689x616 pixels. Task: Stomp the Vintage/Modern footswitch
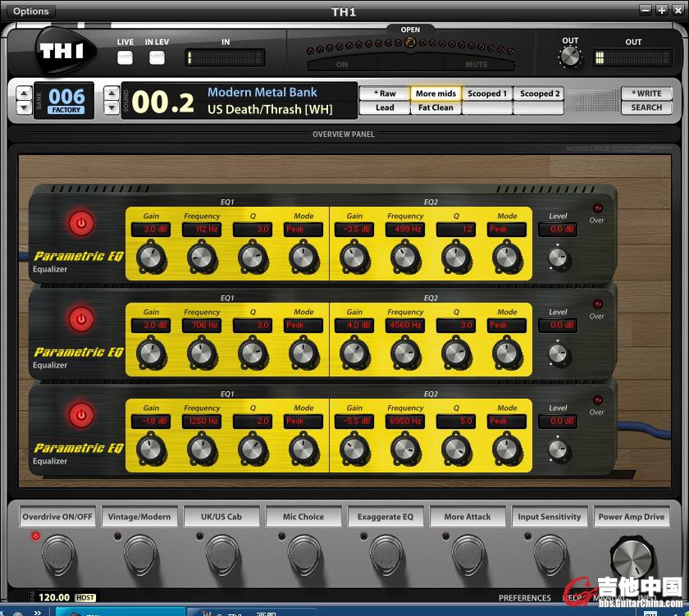pyautogui.click(x=140, y=555)
